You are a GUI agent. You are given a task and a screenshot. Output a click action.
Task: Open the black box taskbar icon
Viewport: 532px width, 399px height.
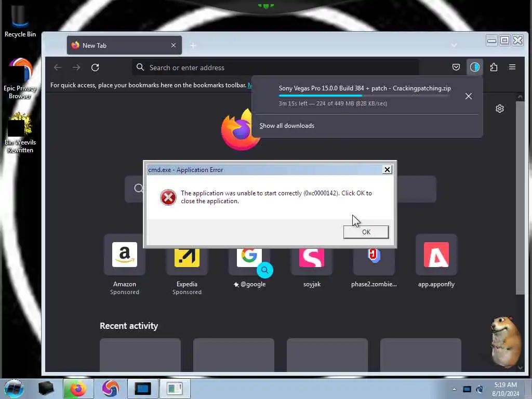coord(46,389)
